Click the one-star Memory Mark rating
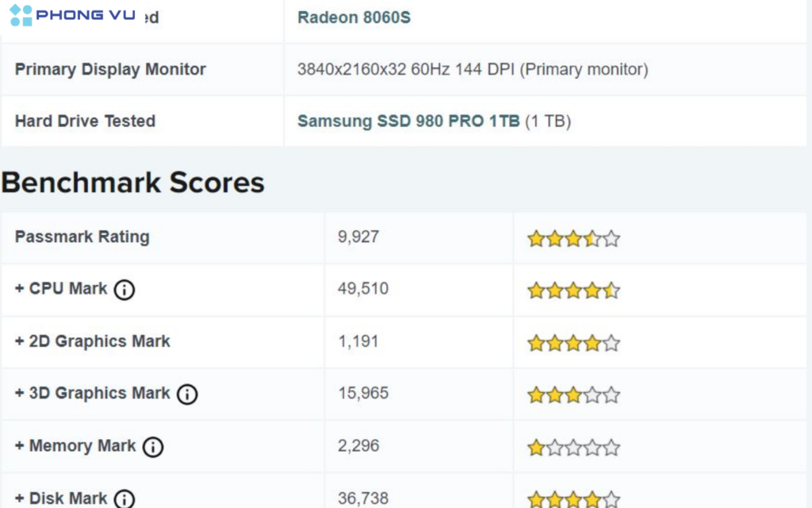The width and height of the screenshot is (812, 508). (573, 448)
